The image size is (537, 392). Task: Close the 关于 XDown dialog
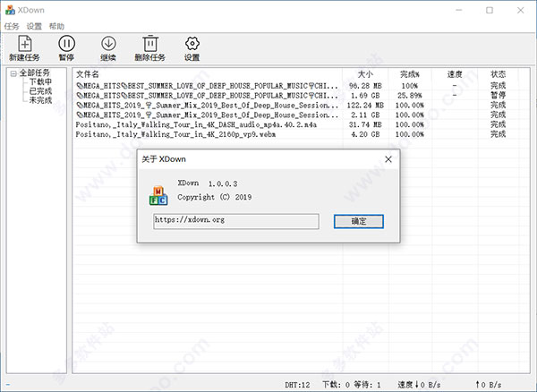[x=388, y=159]
